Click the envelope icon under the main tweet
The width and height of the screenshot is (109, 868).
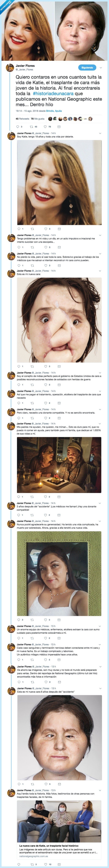tap(59, 127)
